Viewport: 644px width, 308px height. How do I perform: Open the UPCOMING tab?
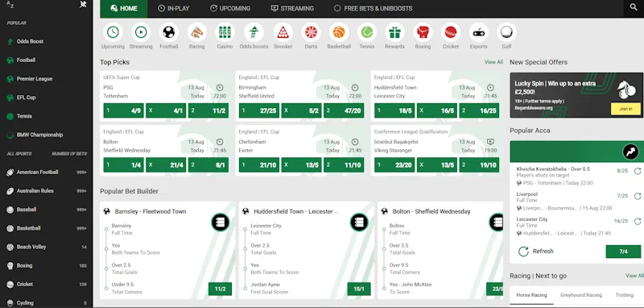pyautogui.click(x=229, y=9)
